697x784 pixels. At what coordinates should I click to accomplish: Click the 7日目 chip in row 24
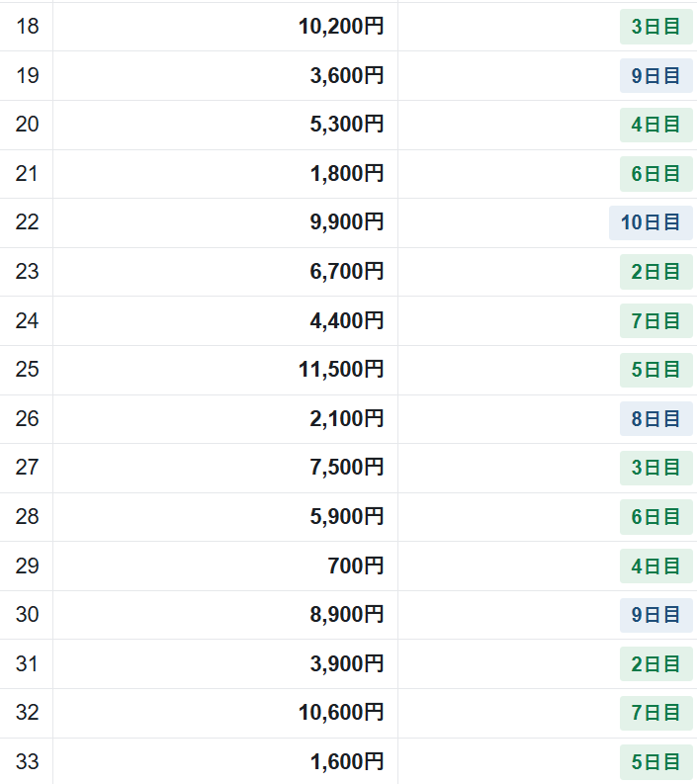click(x=656, y=320)
